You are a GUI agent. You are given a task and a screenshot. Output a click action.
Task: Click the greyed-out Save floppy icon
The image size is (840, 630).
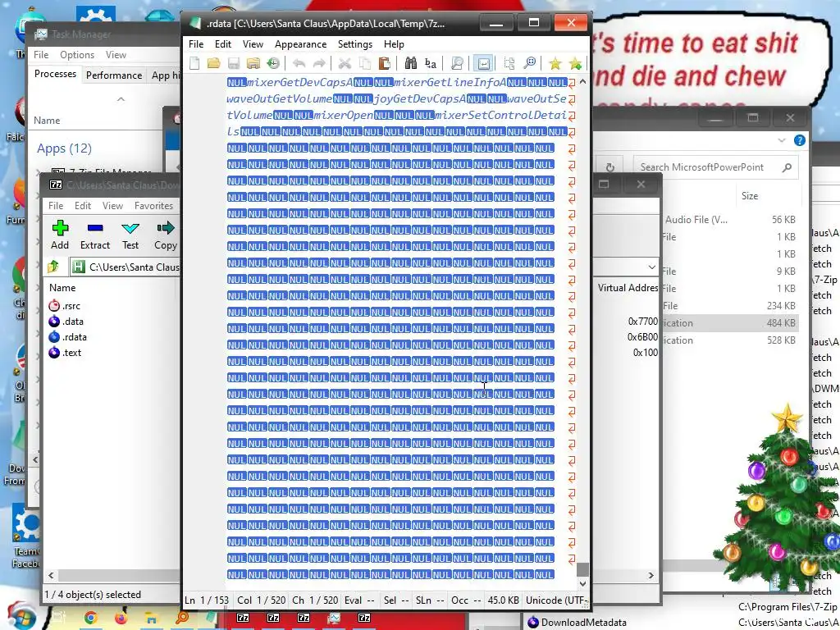pyautogui.click(x=234, y=64)
